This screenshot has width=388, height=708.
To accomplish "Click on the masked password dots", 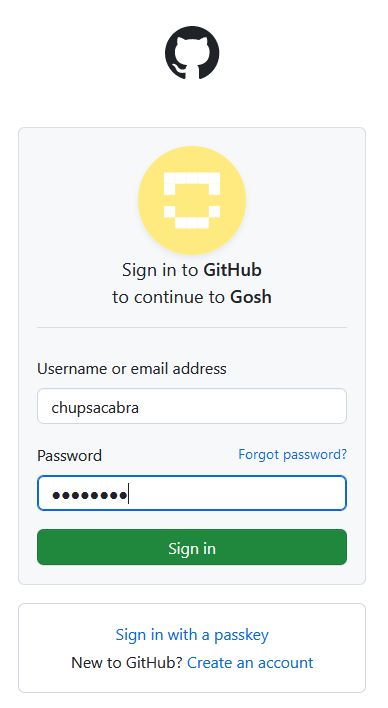I will click(x=89, y=495).
